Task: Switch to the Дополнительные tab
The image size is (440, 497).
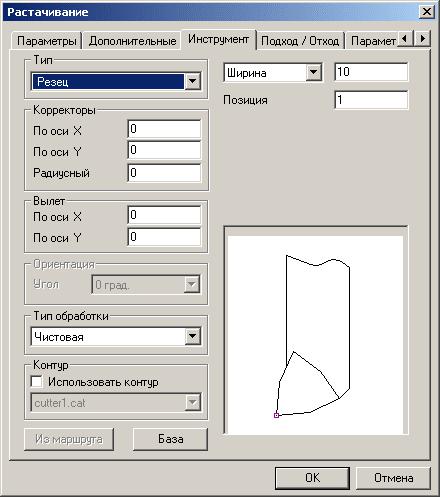Action: (x=132, y=41)
